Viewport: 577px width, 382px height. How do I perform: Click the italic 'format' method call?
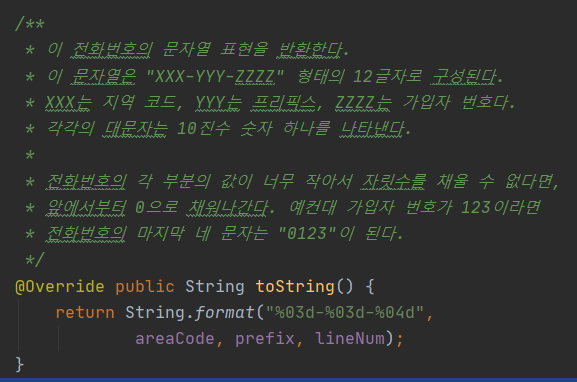pyautogui.click(x=224, y=312)
